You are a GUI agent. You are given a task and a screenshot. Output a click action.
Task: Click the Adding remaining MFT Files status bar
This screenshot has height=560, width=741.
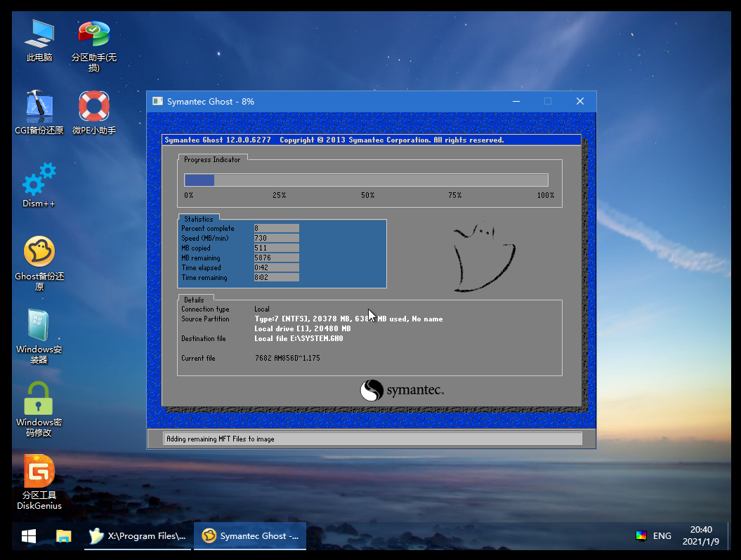click(372, 439)
